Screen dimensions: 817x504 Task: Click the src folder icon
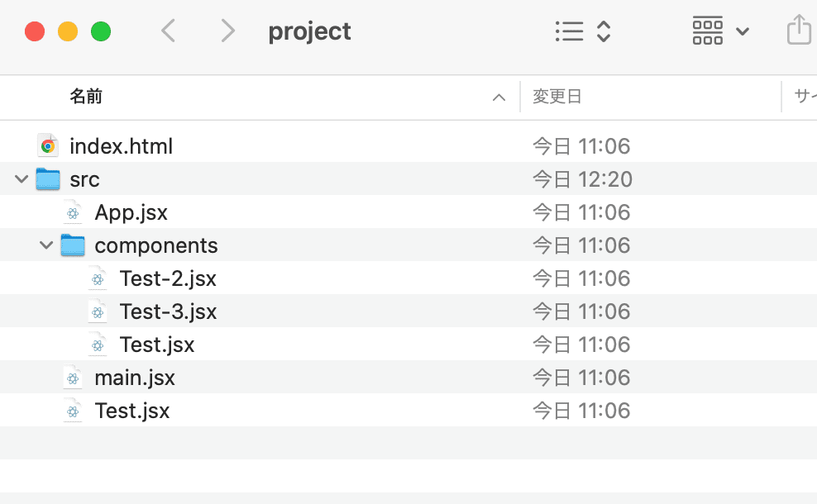pyautogui.click(x=48, y=179)
